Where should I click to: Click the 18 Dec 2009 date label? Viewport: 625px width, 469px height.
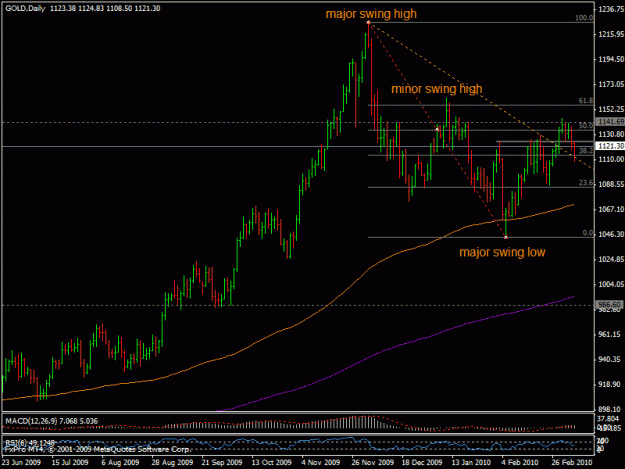422,463
